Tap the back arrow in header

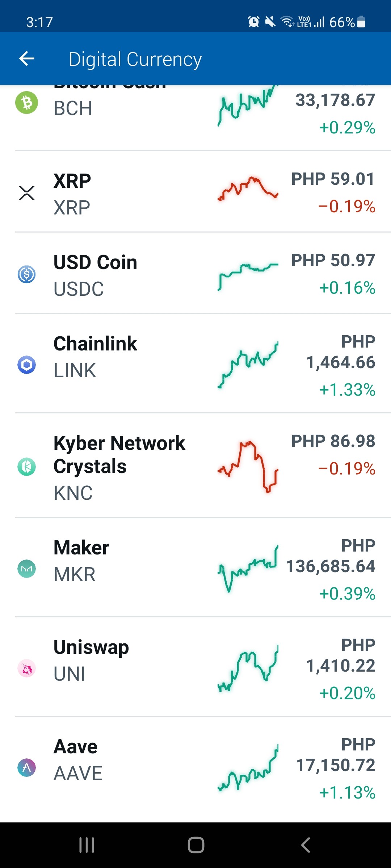click(27, 59)
